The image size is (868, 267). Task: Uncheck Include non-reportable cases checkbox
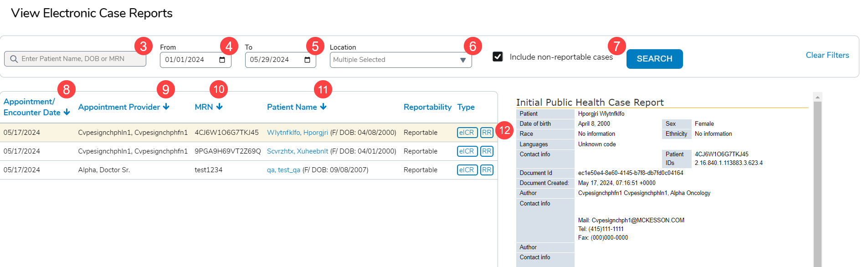(x=498, y=56)
